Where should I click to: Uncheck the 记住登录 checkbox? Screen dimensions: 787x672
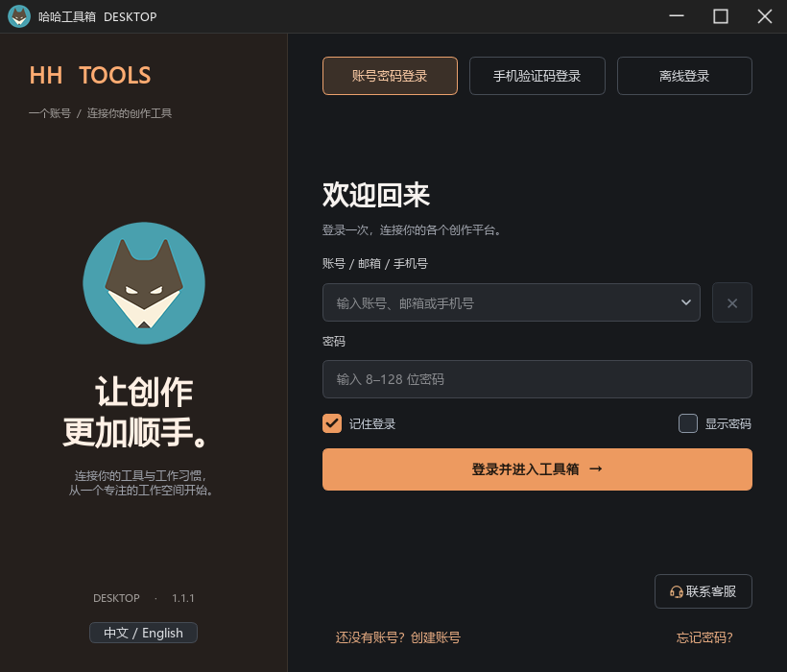[332, 423]
